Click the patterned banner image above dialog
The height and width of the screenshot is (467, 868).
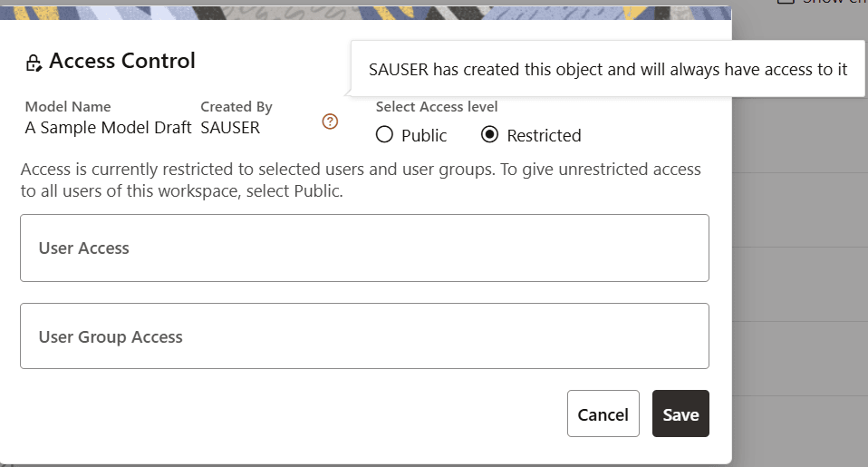click(x=362, y=9)
